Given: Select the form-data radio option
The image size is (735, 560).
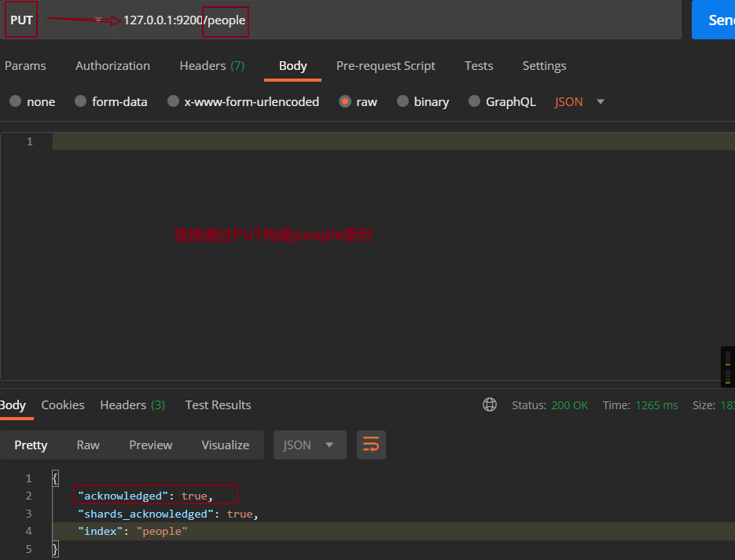Looking at the screenshot, I should 81,101.
